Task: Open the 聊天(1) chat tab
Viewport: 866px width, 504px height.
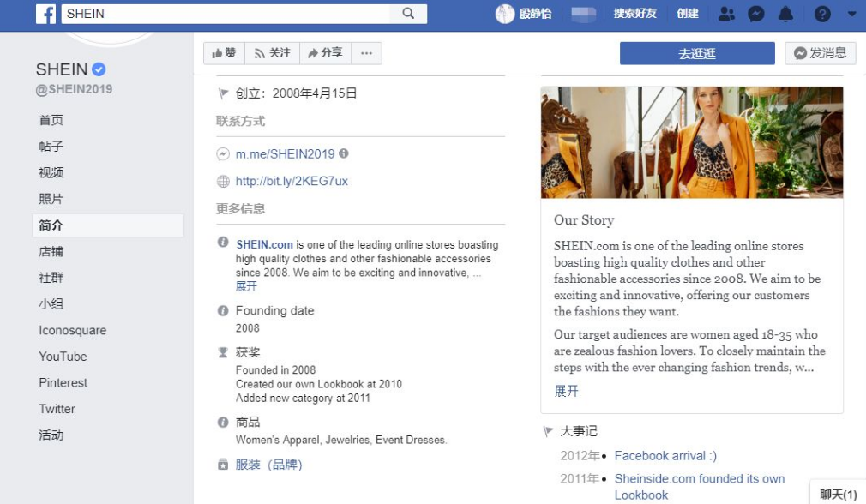Action: click(838, 494)
